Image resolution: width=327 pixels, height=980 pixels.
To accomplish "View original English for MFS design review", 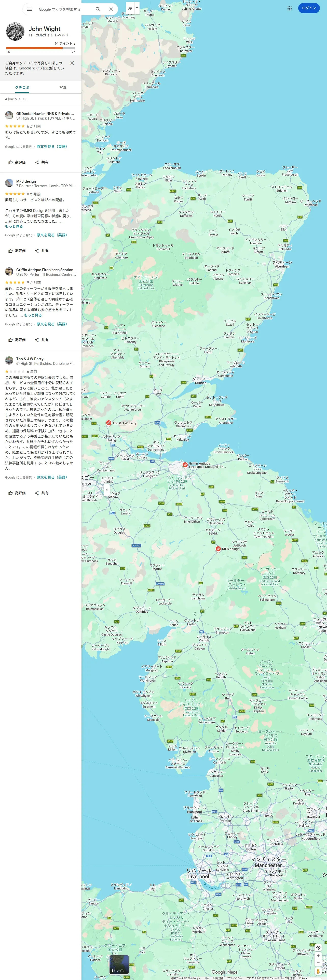I will point(52,236).
